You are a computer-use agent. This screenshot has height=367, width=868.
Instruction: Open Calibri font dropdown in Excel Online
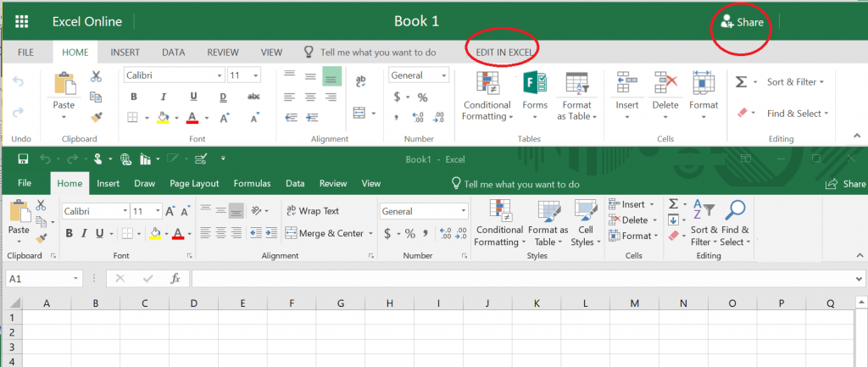[x=220, y=75]
